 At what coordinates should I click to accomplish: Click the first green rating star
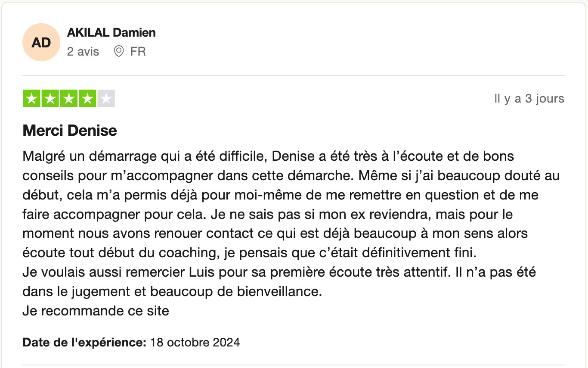tap(31, 99)
